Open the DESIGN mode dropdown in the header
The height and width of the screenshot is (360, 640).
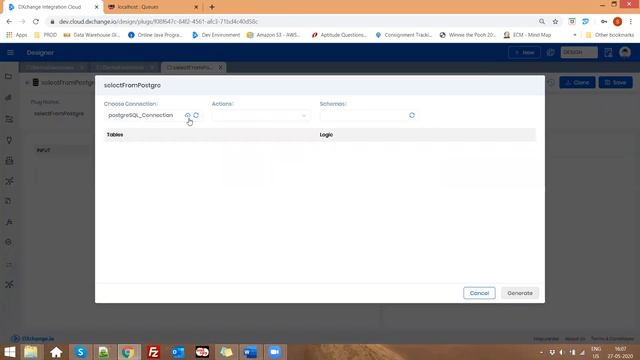point(579,53)
